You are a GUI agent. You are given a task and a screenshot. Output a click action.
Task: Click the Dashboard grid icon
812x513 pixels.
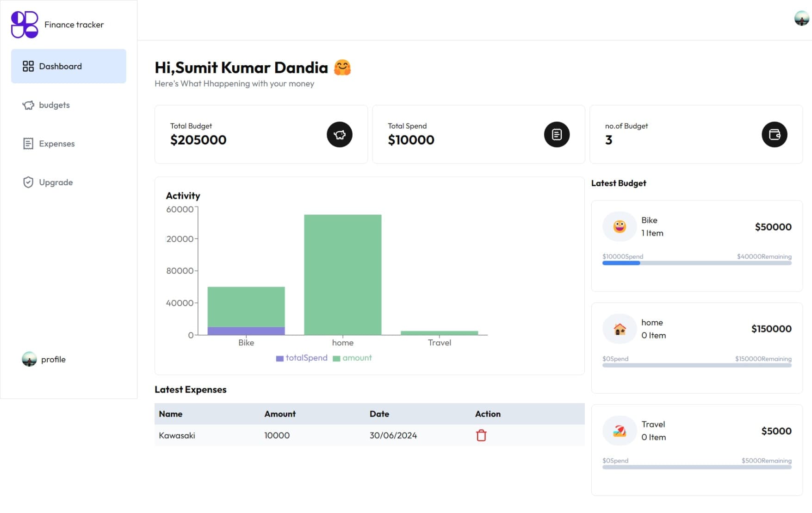click(x=28, y=66)
